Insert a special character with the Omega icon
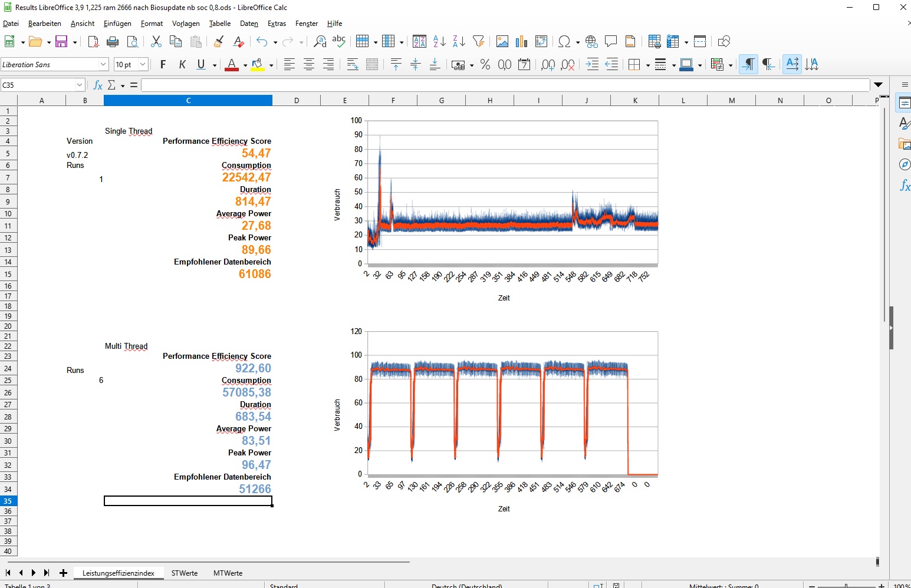Screen dimensions: 911x588 (564, 41)
